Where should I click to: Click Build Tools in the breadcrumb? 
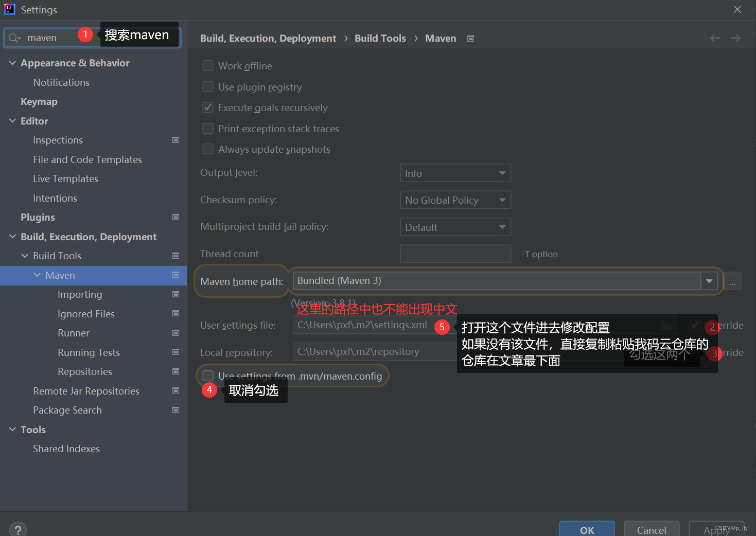[x=380, y=38]
